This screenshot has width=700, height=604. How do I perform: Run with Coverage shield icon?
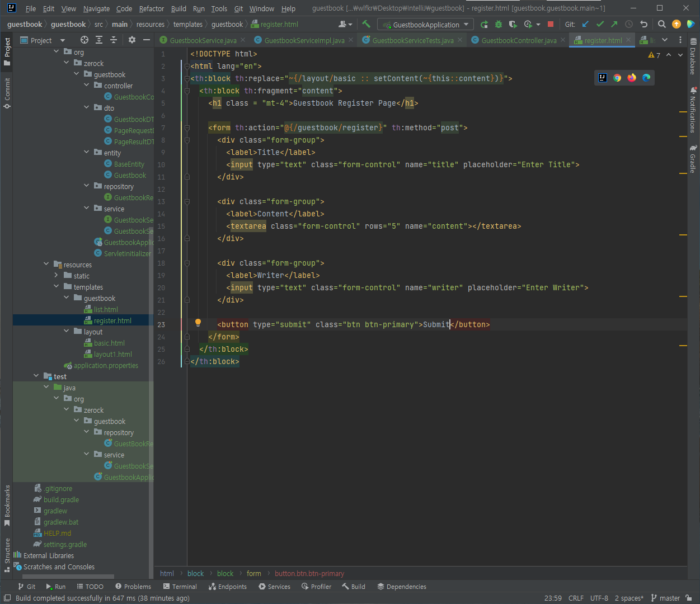(512, 24)
